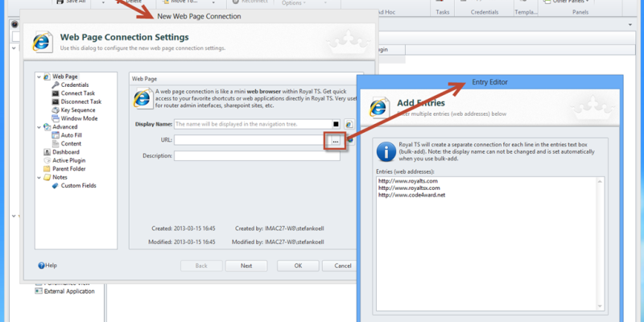Screen dimensions: 644x322
Task: Pick the black display name color swatch
Action: [336, 125]
